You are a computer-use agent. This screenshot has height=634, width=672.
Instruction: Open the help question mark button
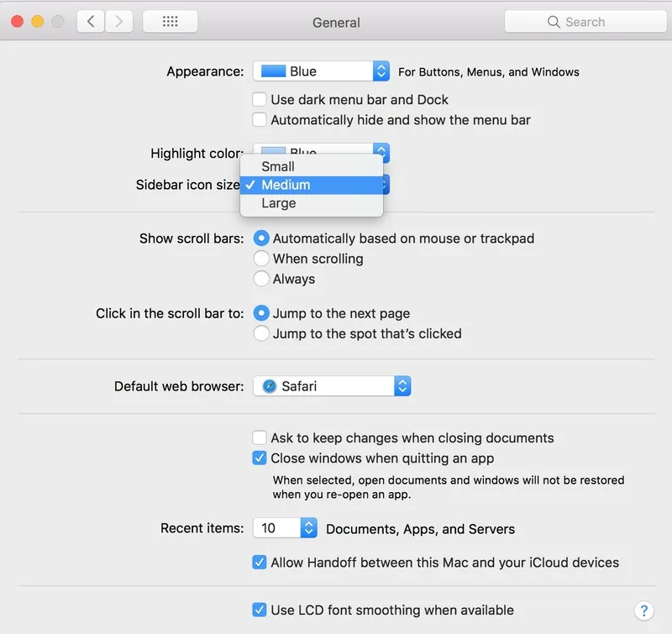tap(643, 610)
